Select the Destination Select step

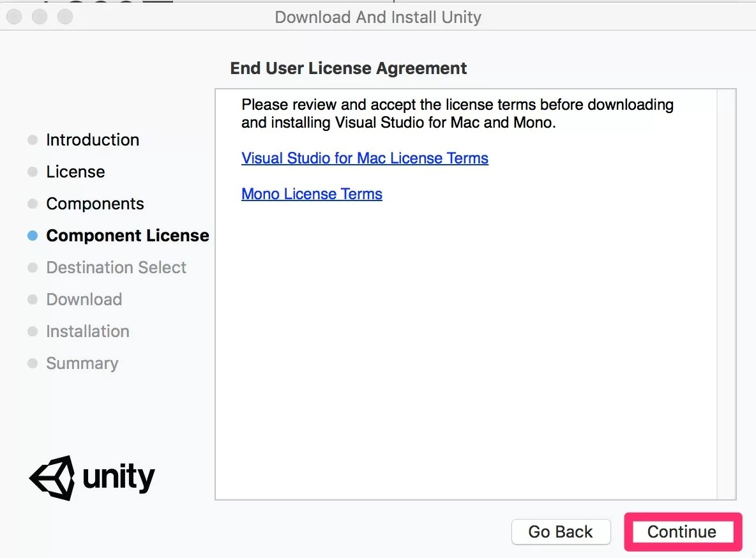point(116,267)
